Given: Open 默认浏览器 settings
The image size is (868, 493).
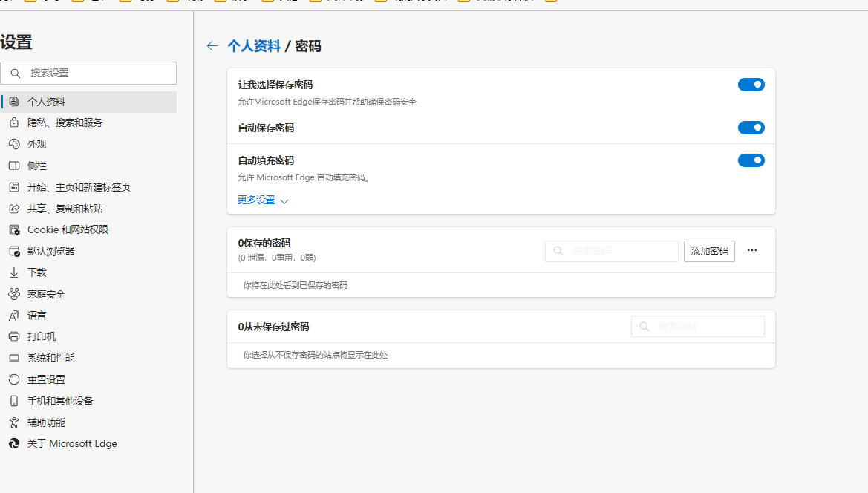Looking at the screenshot, I should [88, 251].
